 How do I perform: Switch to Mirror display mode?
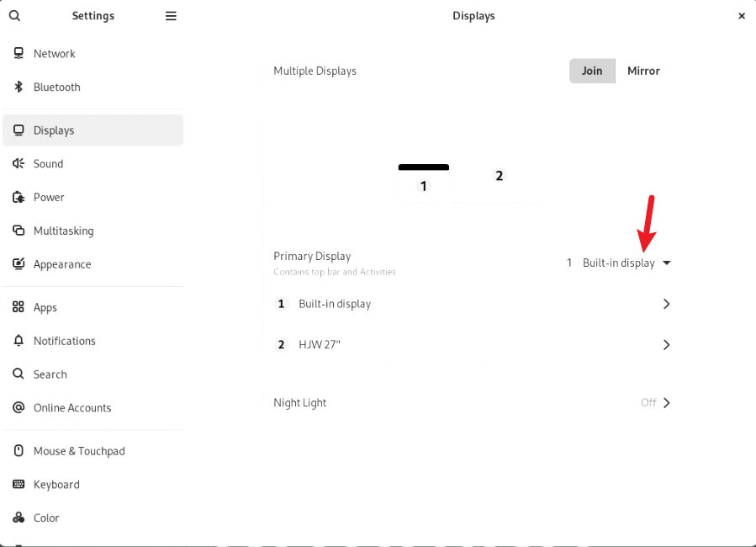click(x=643, y=71)
